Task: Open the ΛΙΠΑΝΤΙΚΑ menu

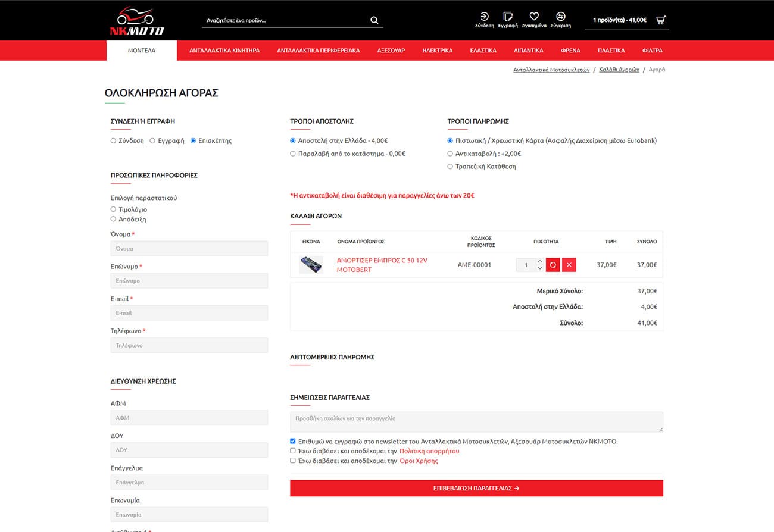Action: pos(529,51)
